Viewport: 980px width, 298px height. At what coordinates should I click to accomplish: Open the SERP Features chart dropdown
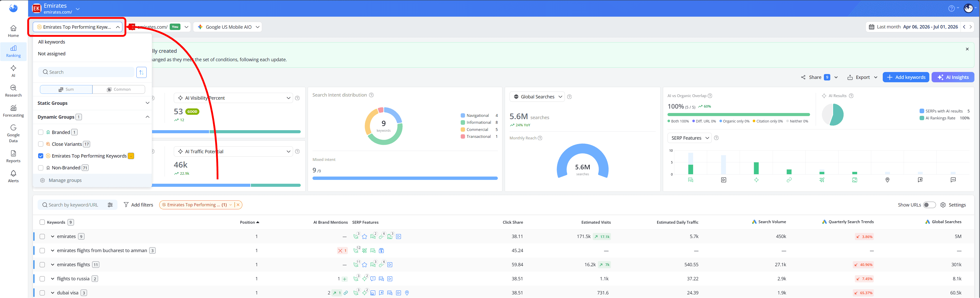pos(689,138)
